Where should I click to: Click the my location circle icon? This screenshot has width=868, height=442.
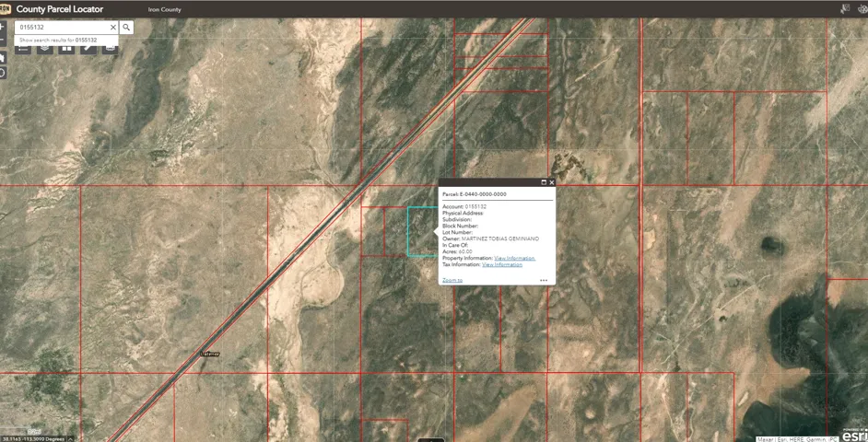2,73
